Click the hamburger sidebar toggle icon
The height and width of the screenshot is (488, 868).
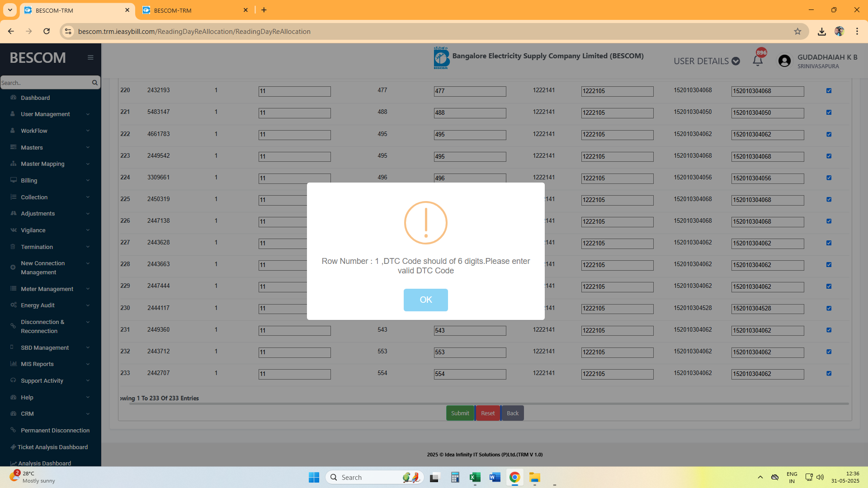point(90,57)
